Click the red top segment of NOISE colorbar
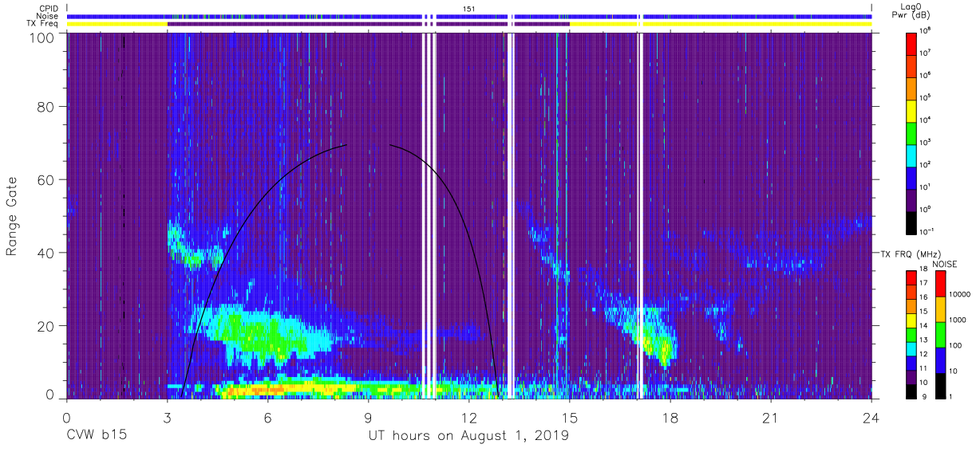The height and width of the screenshot is (452, 980). point(939,283)
